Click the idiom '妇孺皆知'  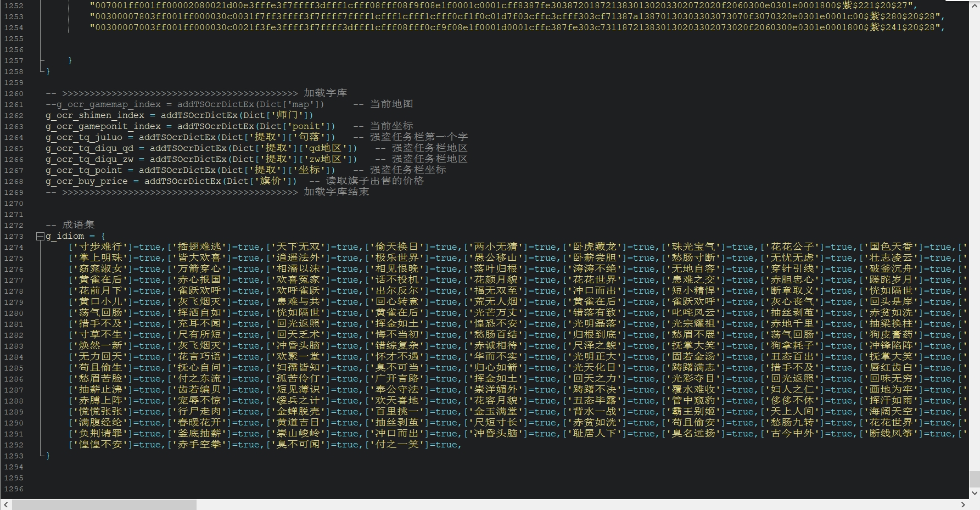click(x=298, y=368)
